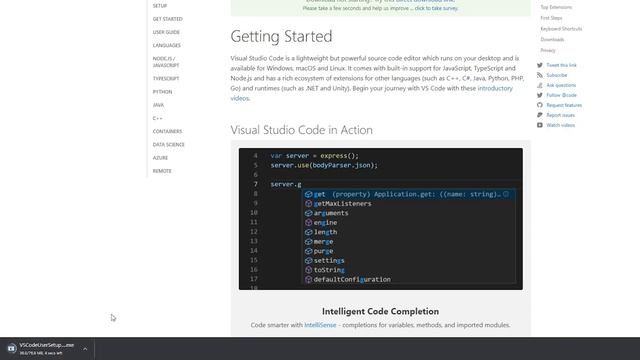
Task: Click the VSCodeUserSetup download file icon
Action: [11, 349]
